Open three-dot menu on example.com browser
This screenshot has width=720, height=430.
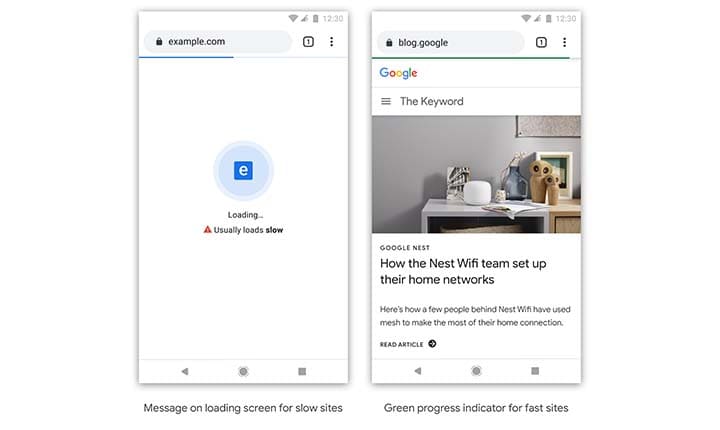click(331, 42)
